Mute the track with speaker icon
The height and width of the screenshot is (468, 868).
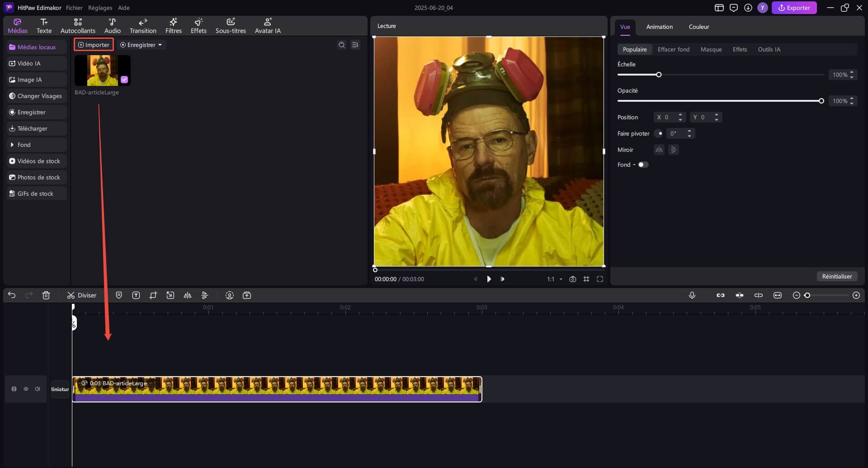[38, 389]
